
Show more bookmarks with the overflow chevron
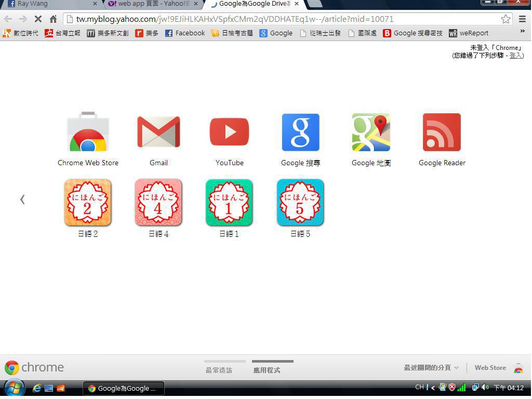[x=523, y=31]
